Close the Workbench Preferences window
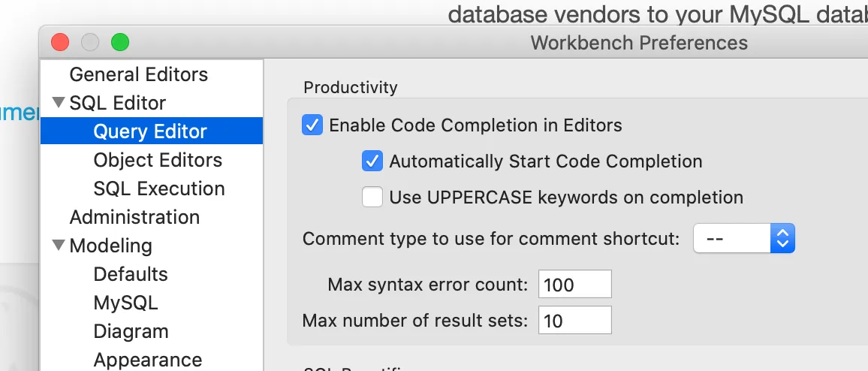 pyautogui.click(x=60, y=42)
